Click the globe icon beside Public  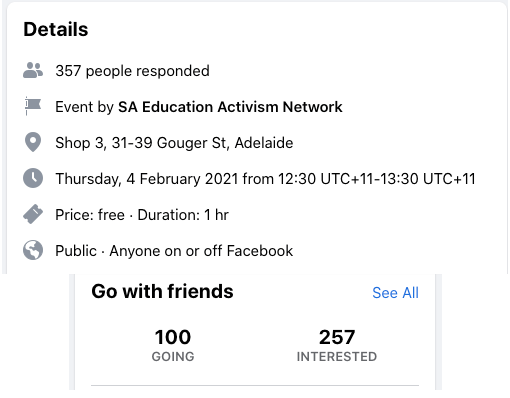pyautogui.click(x=33, y=250)
